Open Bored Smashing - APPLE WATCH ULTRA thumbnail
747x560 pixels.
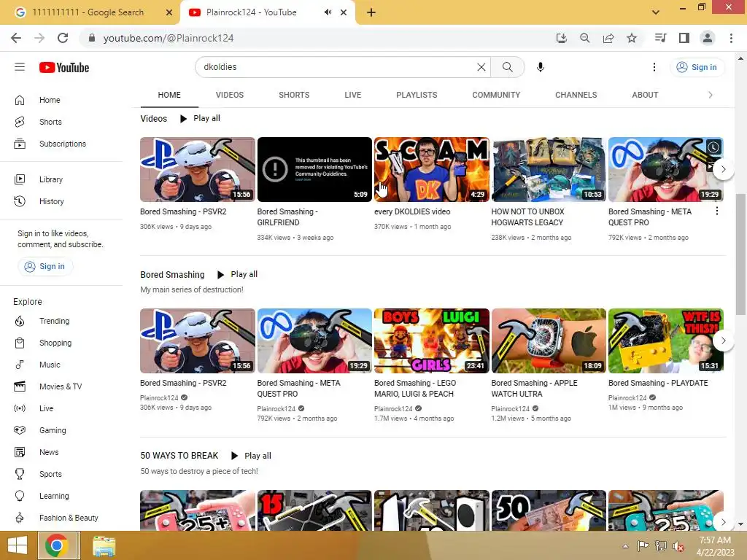549,341
